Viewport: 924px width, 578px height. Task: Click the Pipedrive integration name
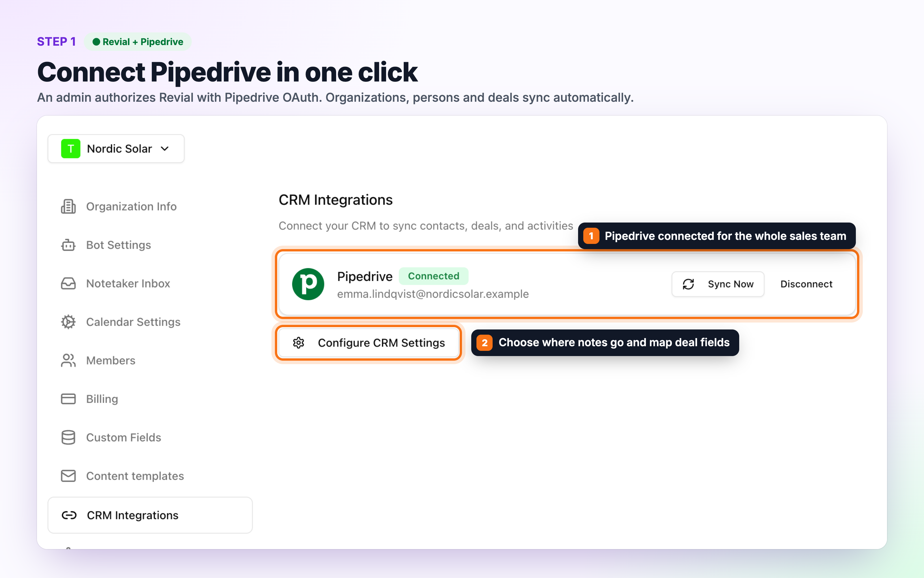(x=365, y=276)
